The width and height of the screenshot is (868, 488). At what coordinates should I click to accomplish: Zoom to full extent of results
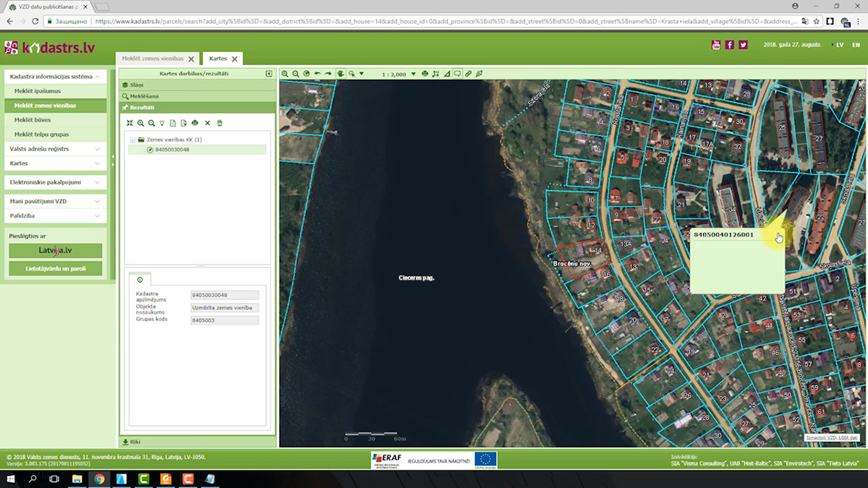(129, 124)
